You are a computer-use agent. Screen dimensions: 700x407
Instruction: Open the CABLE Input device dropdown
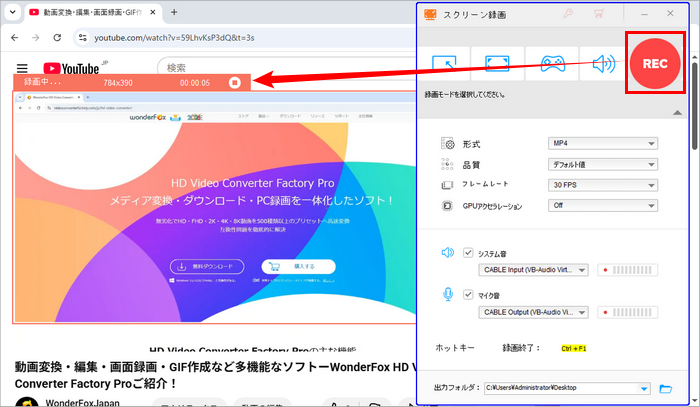coord(533,270)
